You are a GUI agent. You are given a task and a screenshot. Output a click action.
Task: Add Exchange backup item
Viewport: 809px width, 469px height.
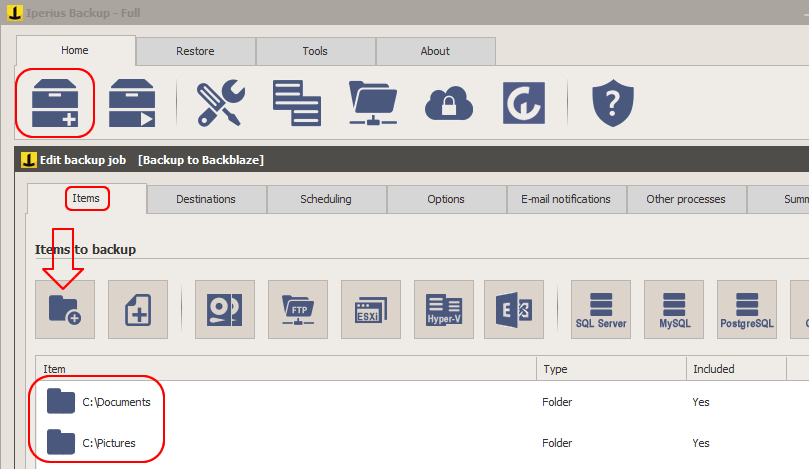click(x=514, y=310)
